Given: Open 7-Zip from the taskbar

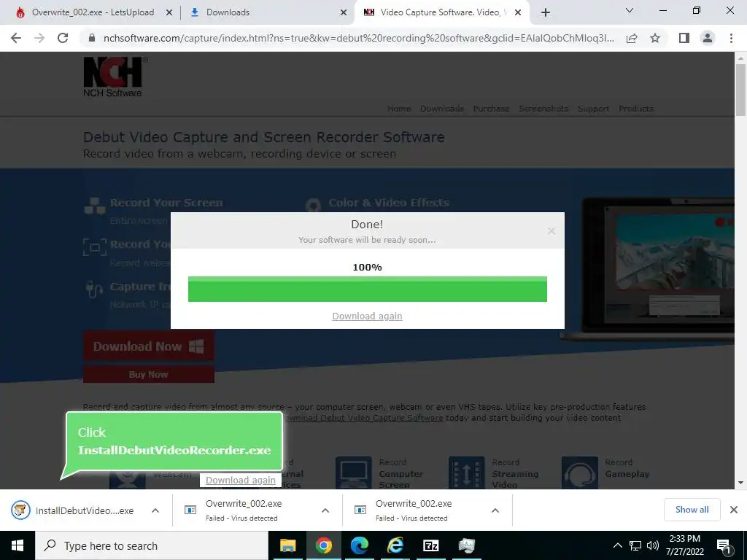Looking at the screenshot, I should pyautogui.click(x=430, y=545).
